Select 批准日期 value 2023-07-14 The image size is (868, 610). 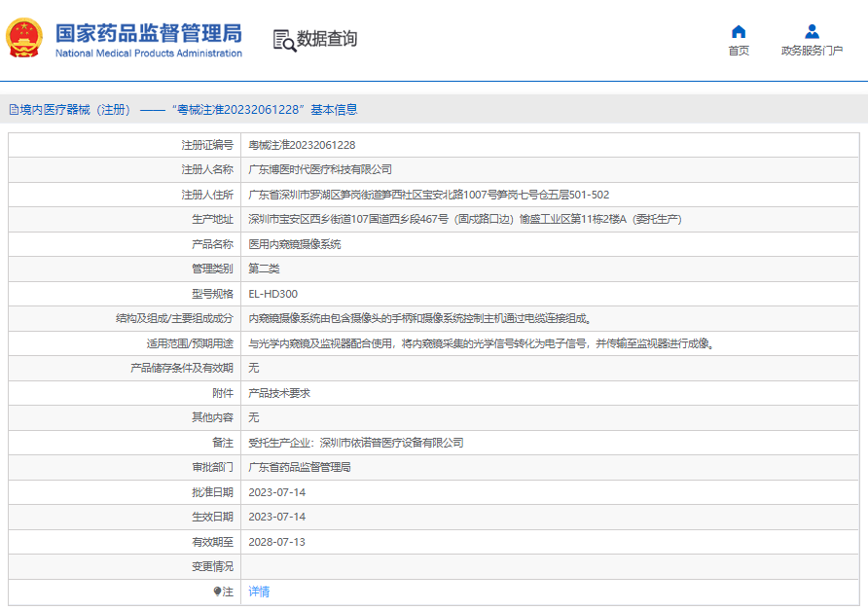(276, 492)
